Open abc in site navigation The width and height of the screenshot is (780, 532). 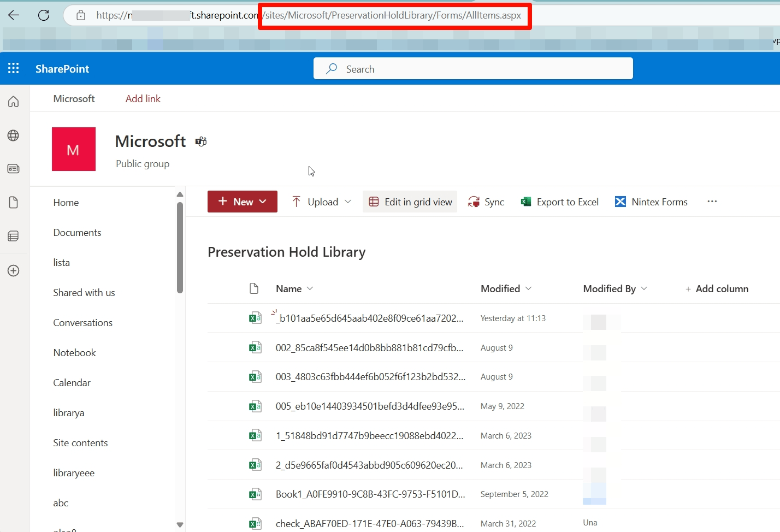pos(61,503)
